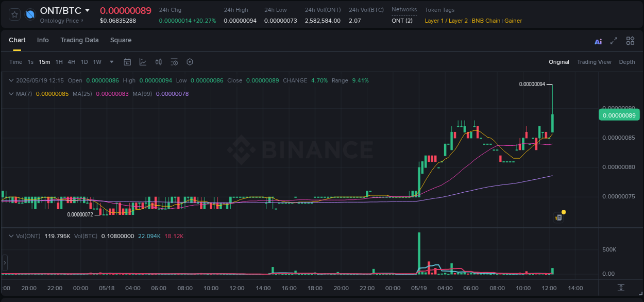The image size is (644, 302).
Task: Collapse the OHLC candle info row chevron
Action: click(x=11, y=80)
